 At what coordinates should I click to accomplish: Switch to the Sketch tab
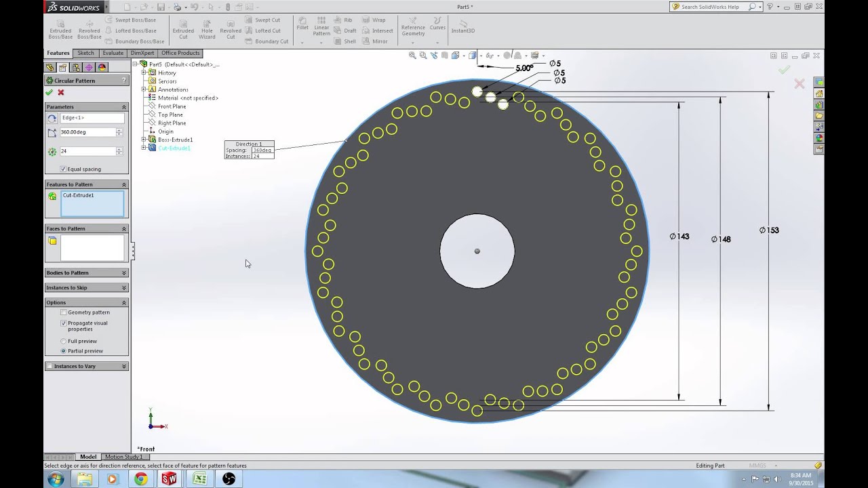click(86, 53)
